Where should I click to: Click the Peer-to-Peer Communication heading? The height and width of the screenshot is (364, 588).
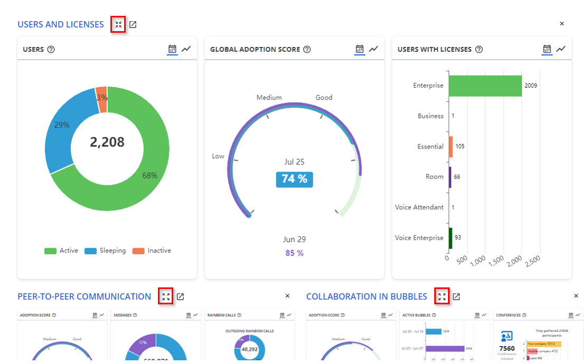coord(85,296)
